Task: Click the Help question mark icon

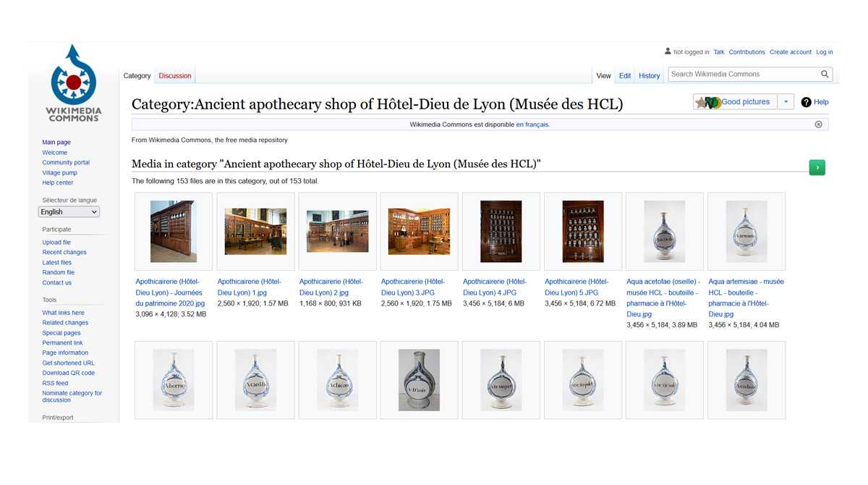Action: (x=807, y=102)
